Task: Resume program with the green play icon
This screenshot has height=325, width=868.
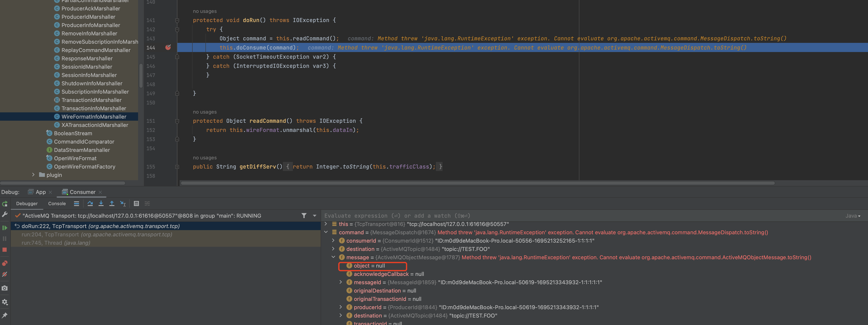Action: (x=5, y=228)
